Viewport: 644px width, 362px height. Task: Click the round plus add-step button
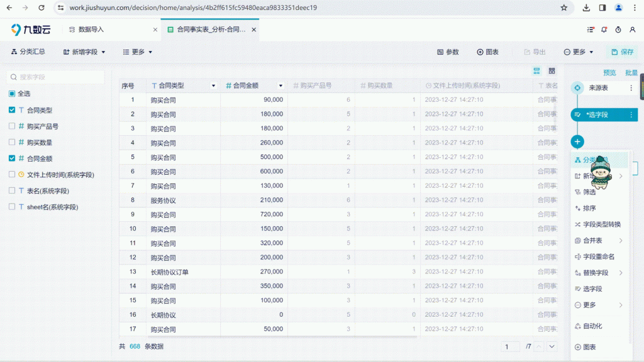(577, 142)
